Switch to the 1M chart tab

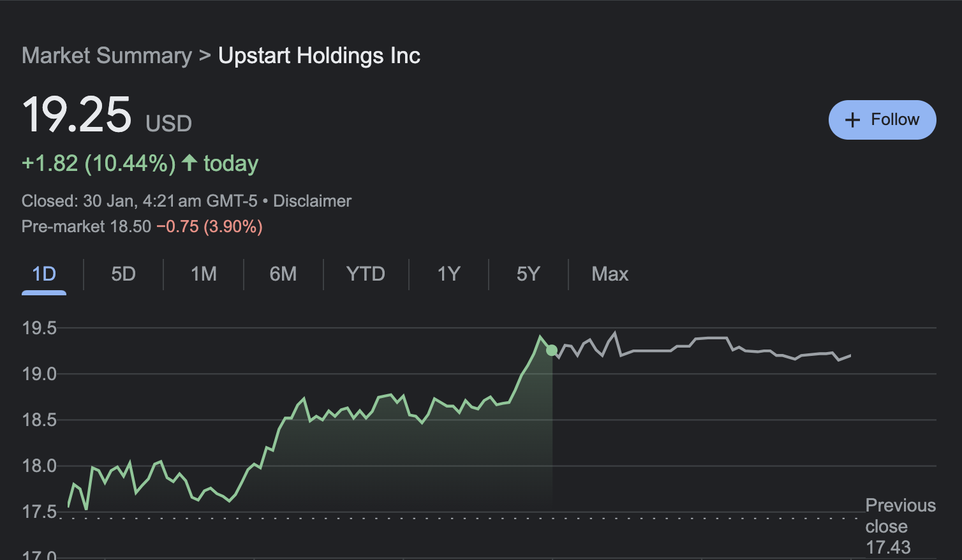coord(204,274)
